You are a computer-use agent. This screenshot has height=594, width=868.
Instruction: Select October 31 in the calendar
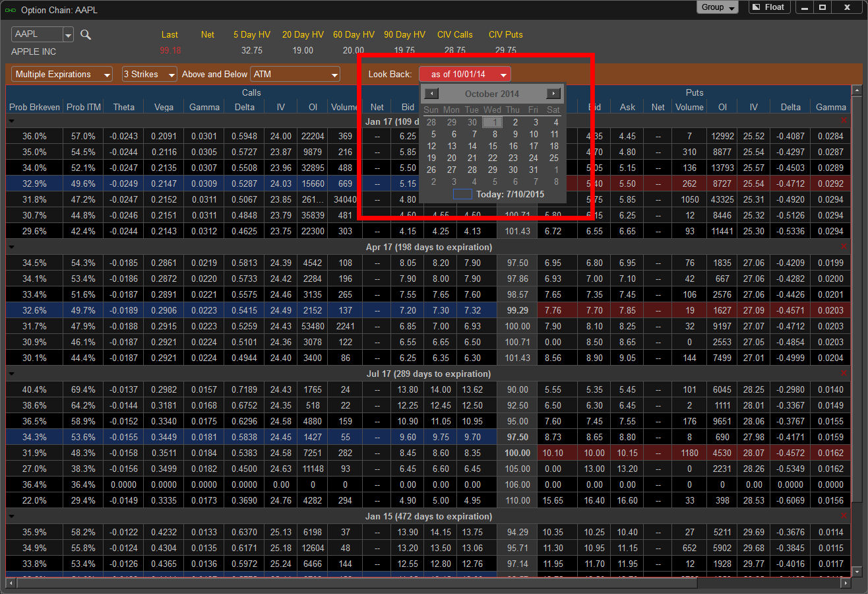point(534,170)
